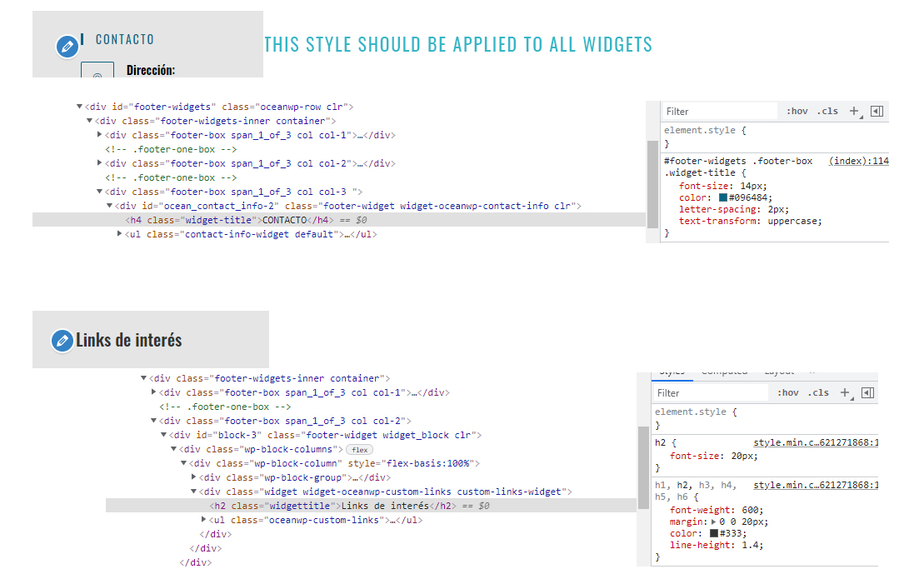This screenshot has width=924, height=584.
Task: Focus the Filter field above the h2 rule
Action: pos(710,393)
